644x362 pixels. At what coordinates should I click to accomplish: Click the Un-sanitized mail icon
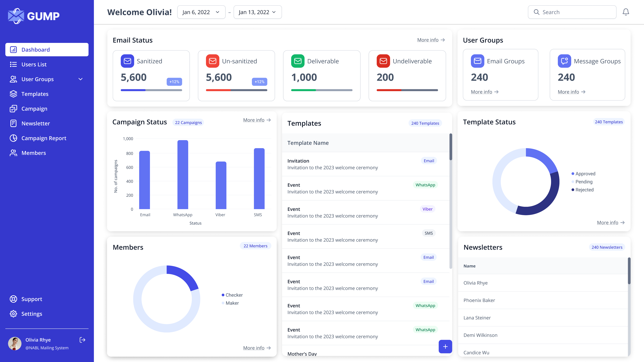click(x=213, y=61)
